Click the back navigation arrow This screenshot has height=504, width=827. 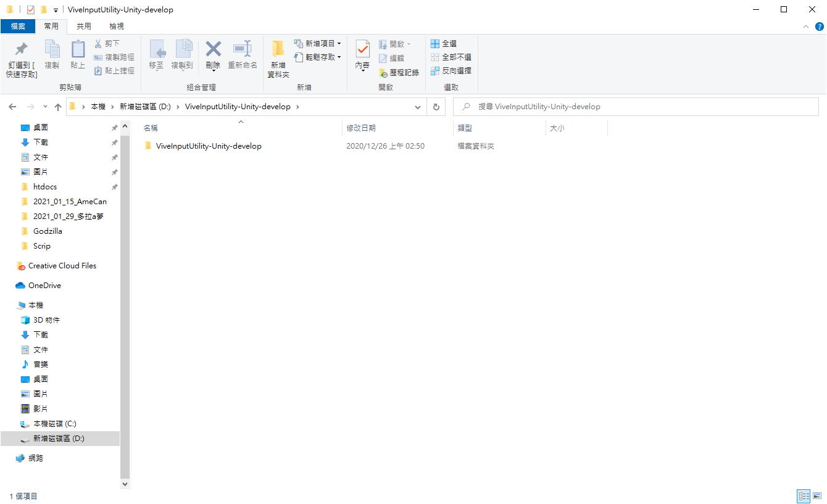[12, 107]
